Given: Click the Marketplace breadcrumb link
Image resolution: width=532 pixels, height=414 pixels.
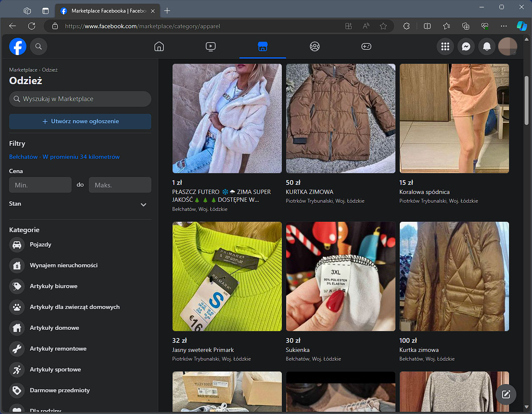Looking at the screenshot, I should pyautogui.click(x=23, y=69).
